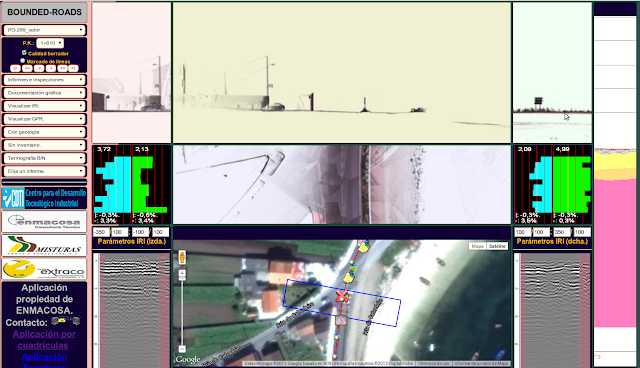640x368 pixels.
Task: Switch the map to Satélite view
Action: [497, 246]
